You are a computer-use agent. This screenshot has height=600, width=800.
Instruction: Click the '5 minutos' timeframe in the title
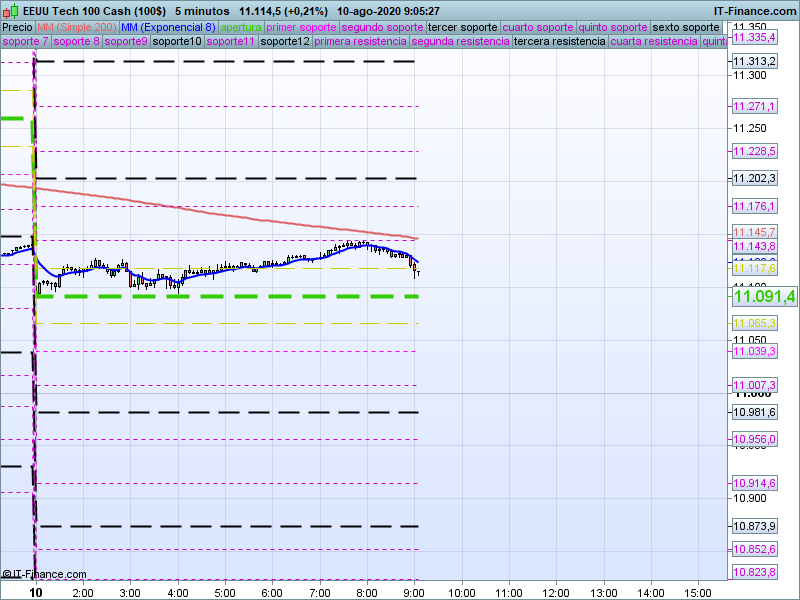203,10
